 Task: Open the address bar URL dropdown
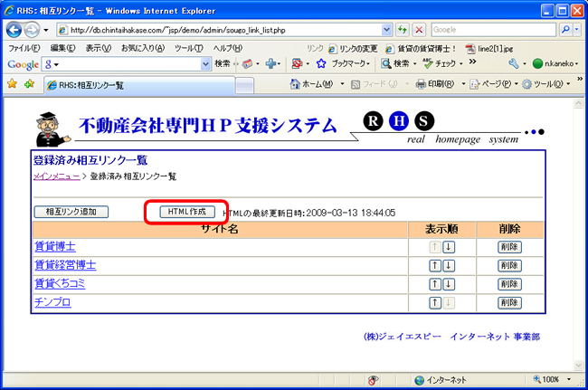click(387, 29)
